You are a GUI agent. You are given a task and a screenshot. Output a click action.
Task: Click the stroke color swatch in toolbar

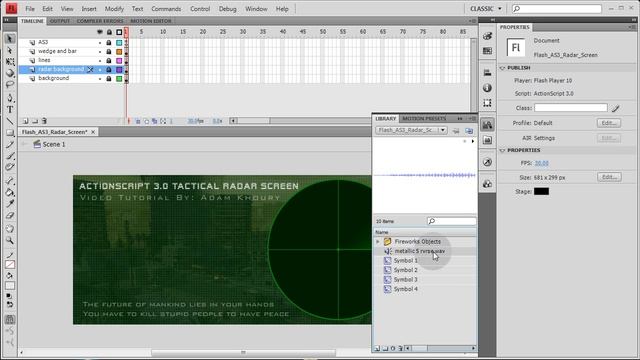click(x=10, y=265)
